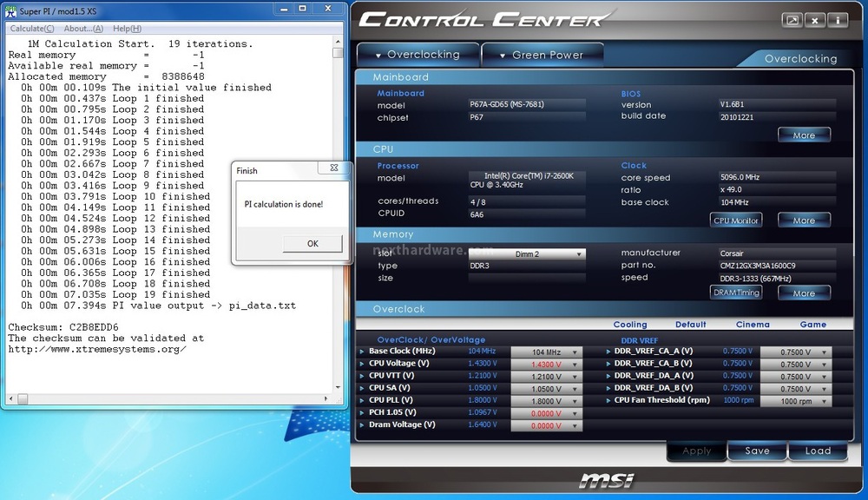Close the Control Center with its X icon
The height and width of the screenshot is (500, 868).
point(815,21)
